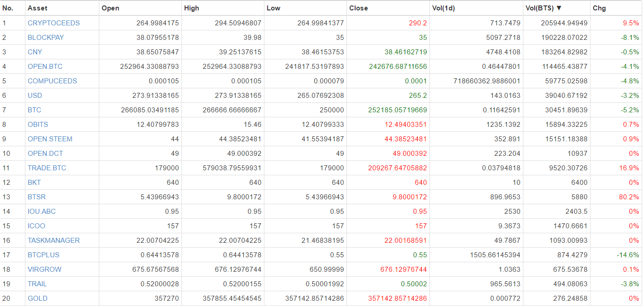Select COMPUCEEDS Vol(1d) 718660362.9886001

tap(487, 81)
